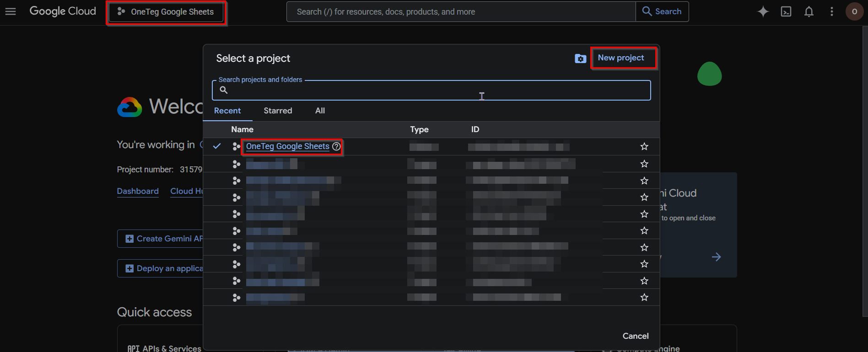Open the Dashboard link

pos(138,191)
